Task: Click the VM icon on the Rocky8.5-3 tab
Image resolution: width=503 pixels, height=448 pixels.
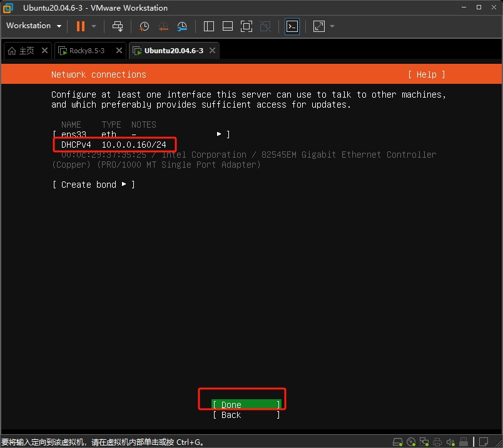Action: click(63, 51)
